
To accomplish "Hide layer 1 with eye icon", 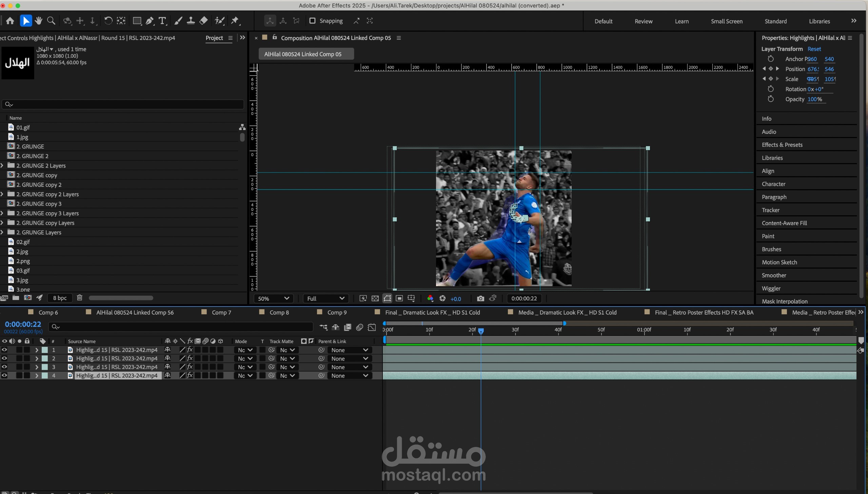I will (x=4, y=350).
